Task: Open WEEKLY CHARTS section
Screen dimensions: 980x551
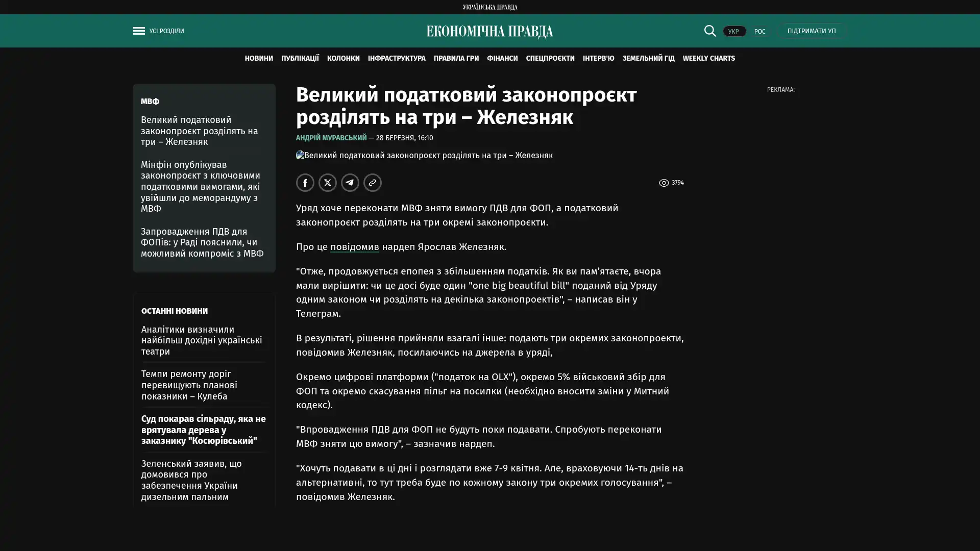Action: 708,58
